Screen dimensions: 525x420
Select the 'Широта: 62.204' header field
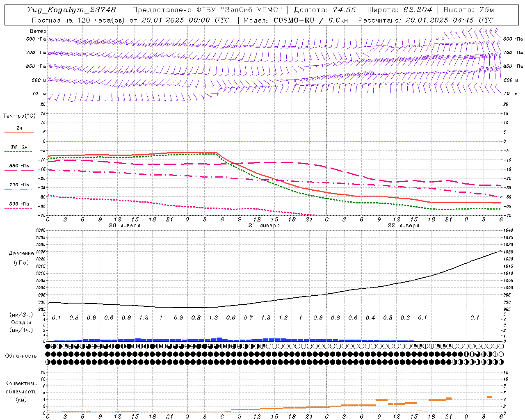click(400, 10)
